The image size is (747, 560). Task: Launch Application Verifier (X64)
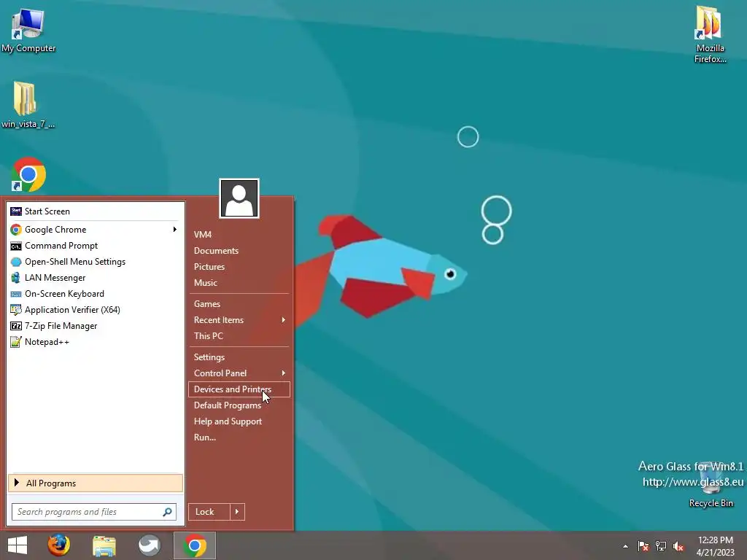(96, 310)
